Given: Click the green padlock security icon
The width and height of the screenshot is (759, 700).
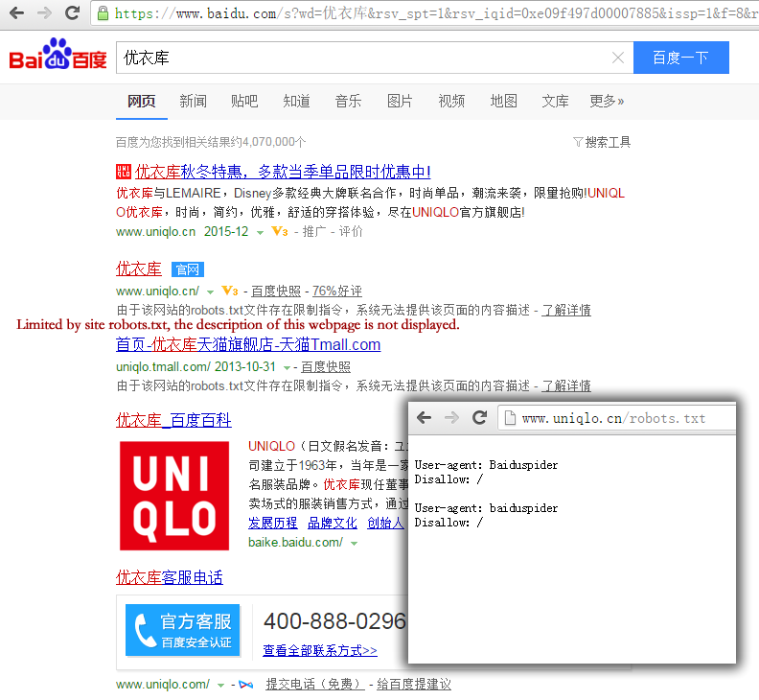Looking at the screenshot, I should click(x=103, y=13).
